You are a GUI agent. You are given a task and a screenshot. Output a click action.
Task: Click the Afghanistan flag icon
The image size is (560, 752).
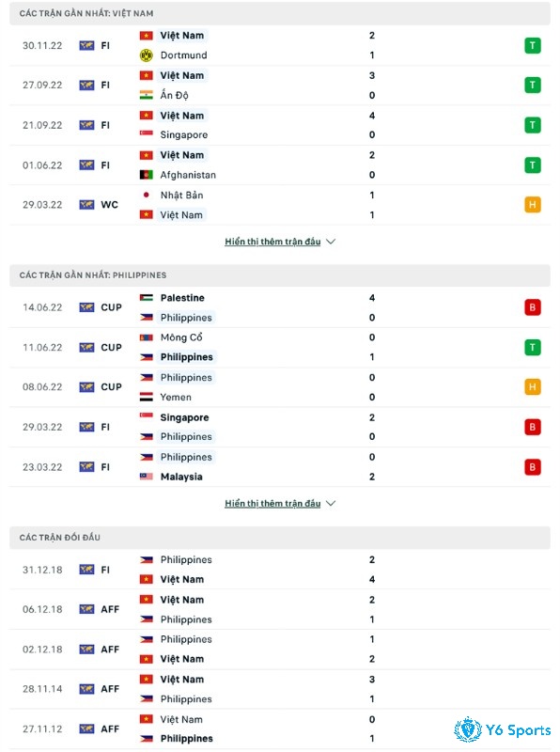pyautogui.click(x=147, y=175)
